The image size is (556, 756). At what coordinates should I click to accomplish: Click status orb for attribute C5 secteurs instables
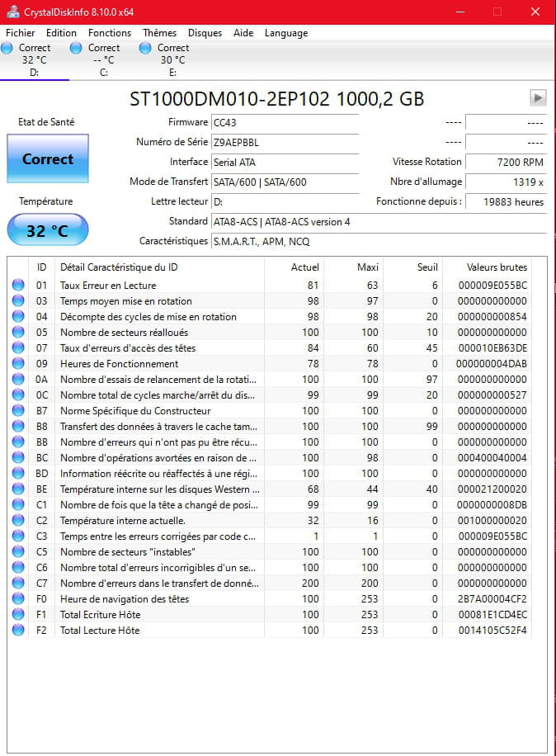click(x=18, y=551)
